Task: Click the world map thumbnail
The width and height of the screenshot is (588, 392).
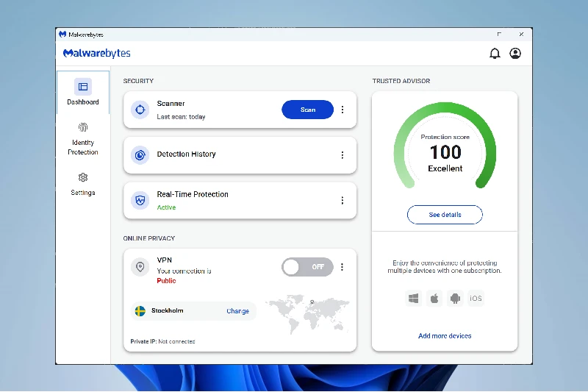Action: [307, 313]
